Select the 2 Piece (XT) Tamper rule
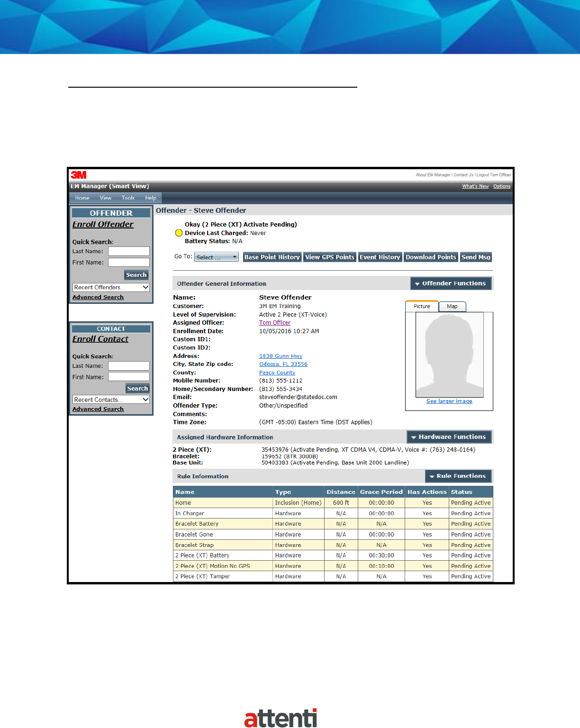 [202, 576]
